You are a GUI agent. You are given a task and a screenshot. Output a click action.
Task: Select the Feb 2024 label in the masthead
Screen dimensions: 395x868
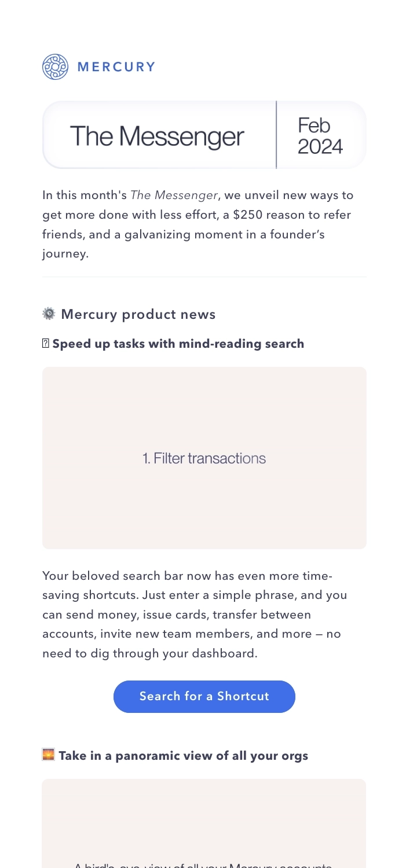319,135
